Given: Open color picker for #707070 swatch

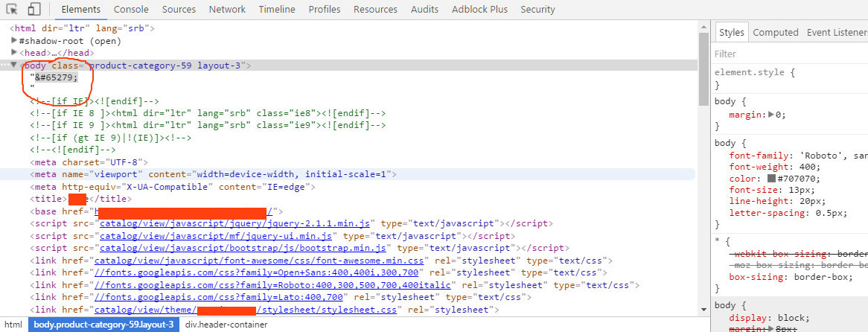Looking at the screenshot, I should tap(770, 179).
